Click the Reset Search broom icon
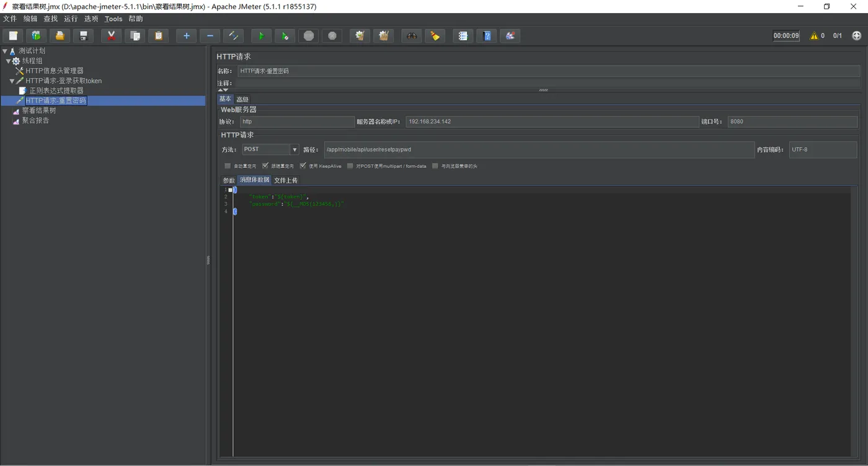Screen dimensions: 868x466 435,36
